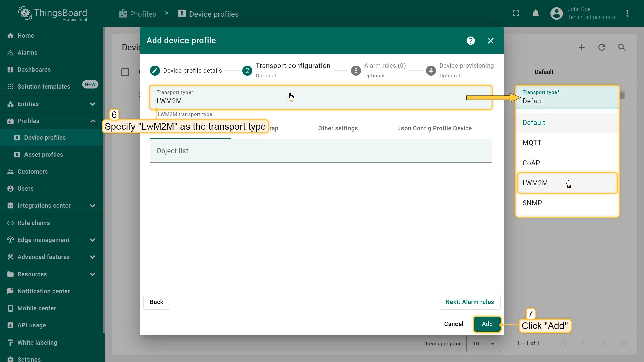Viewport: 644px width, 362px height.
Task: Go to Alarm rules step 3
Action: pos(356,71)
